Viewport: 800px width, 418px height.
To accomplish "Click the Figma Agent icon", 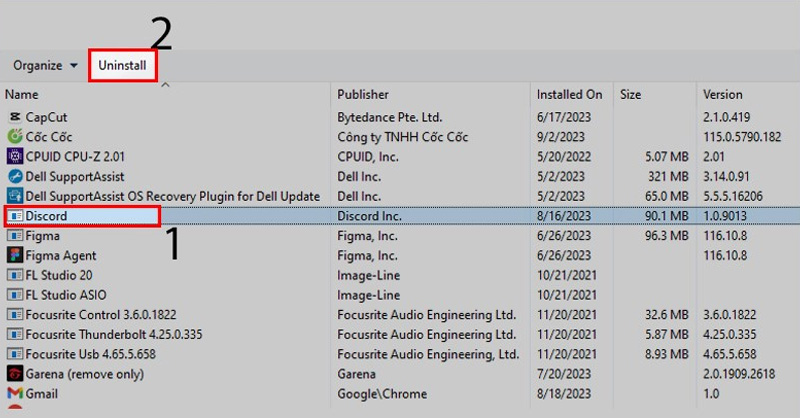I will tap(15, 255).
